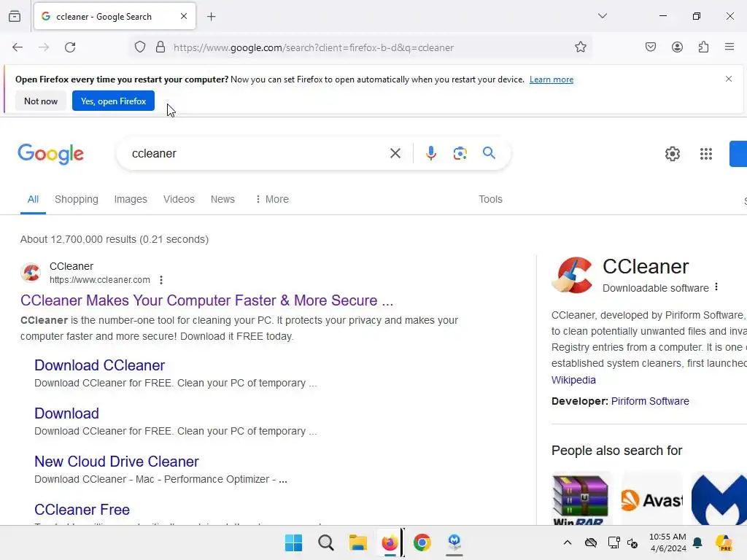Close the ccleaner Google Search tab
747x560 pixels.
point(184,16)
